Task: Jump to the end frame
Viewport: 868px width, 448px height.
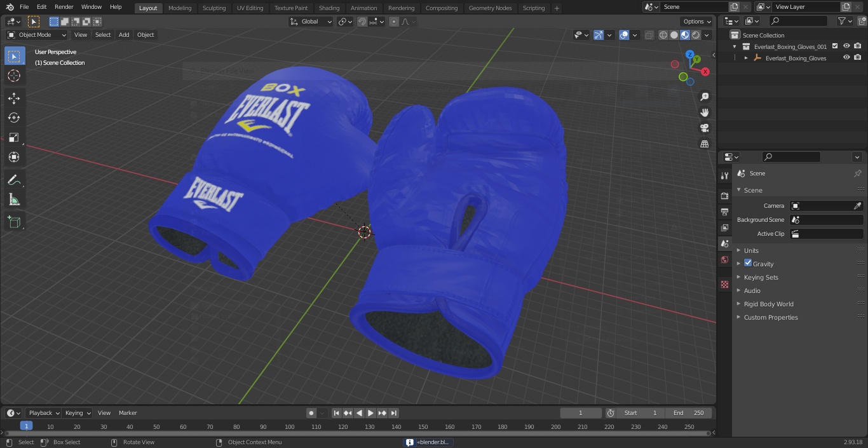Action: 394,413
